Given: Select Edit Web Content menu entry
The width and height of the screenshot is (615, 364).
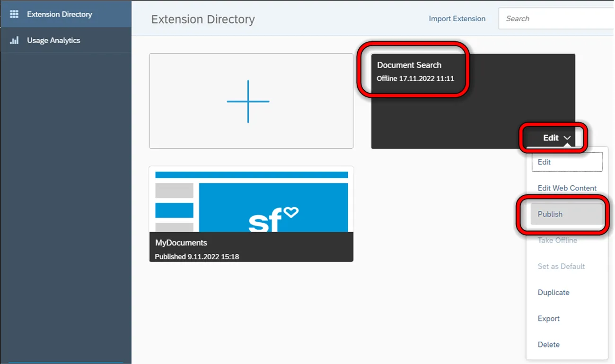Looking at the screenshot, I should pos(567,188).
